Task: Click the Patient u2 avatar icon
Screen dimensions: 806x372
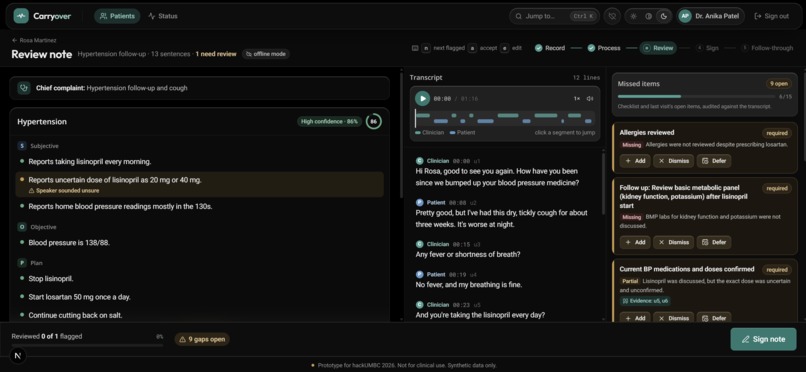Action: (x=419, y=202)
